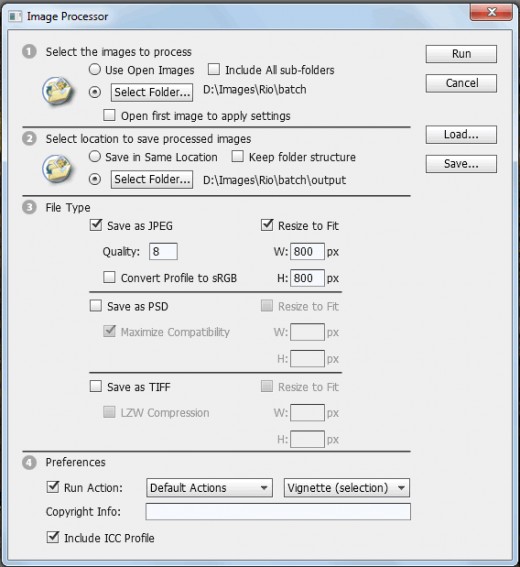The width and height of the screenshot is (520, 567).
Task: Click the Quality label
Action: (x=121, y=252)
